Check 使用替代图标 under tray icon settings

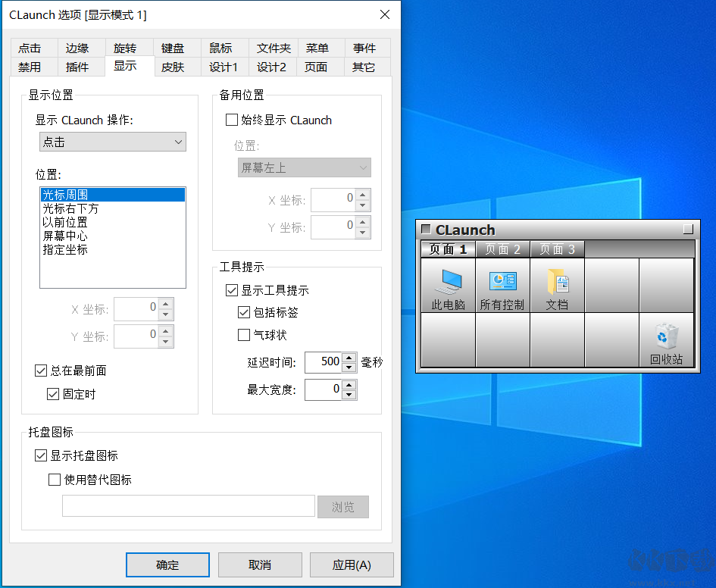tap(54, 479)
